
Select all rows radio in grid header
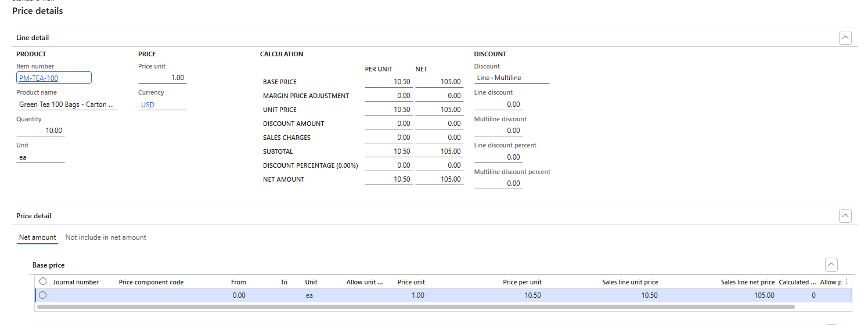[x=43, y=281]
